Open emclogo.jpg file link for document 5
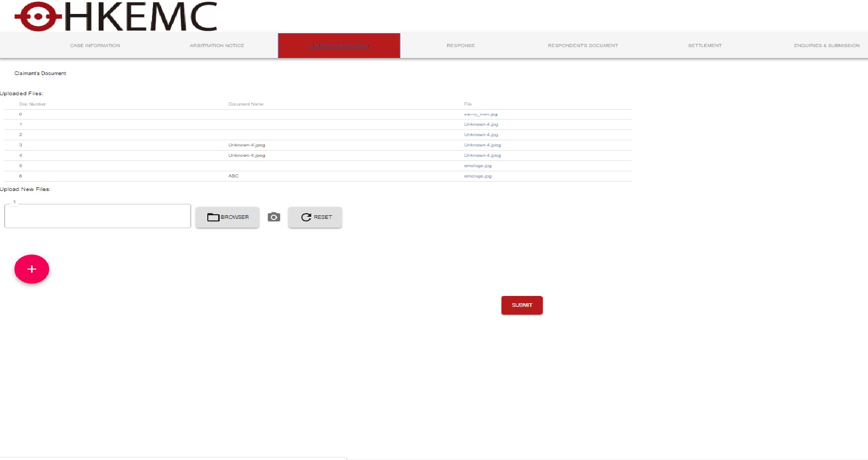Image resolution: width=868 pixels, height=460 pixels. point(478,166)
